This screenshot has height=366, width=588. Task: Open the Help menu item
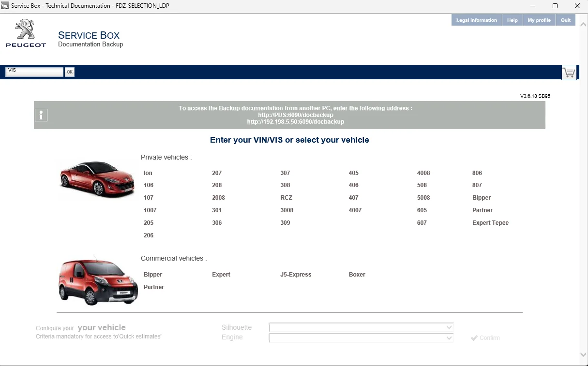click(513, 20)
